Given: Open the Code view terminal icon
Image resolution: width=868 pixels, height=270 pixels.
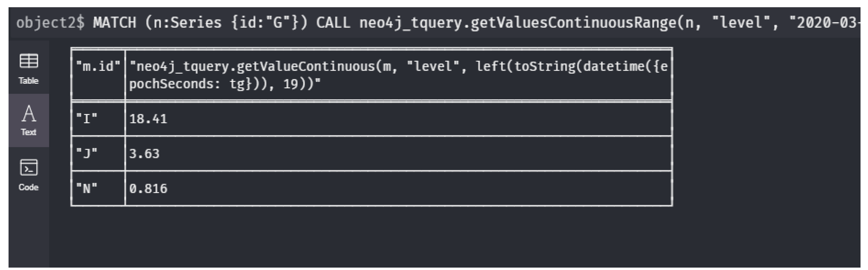Looking at the screenshot, I should pos(29,168).
